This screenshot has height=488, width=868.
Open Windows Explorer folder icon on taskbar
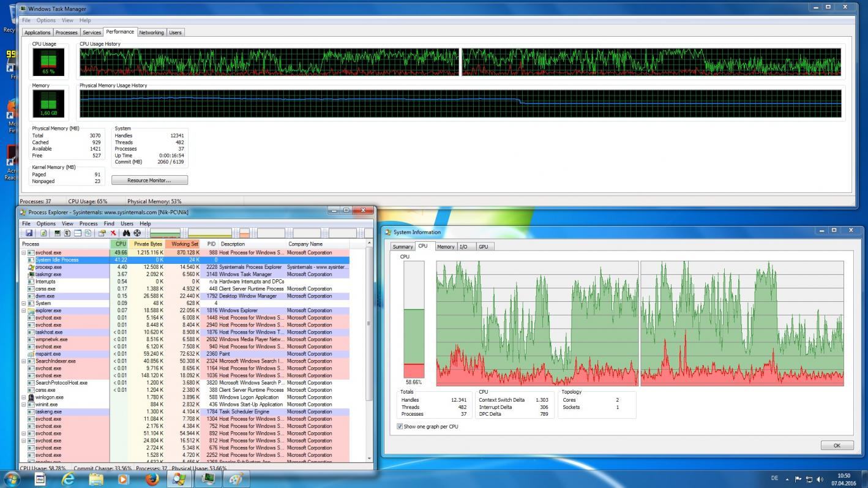[x=96, y=479]
